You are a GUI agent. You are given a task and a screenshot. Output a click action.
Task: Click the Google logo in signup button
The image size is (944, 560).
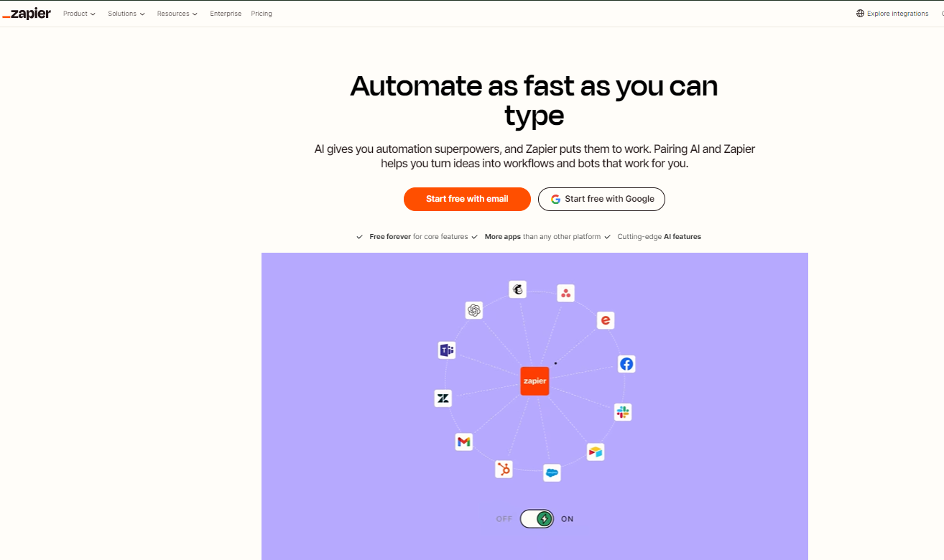click(555, 199)
